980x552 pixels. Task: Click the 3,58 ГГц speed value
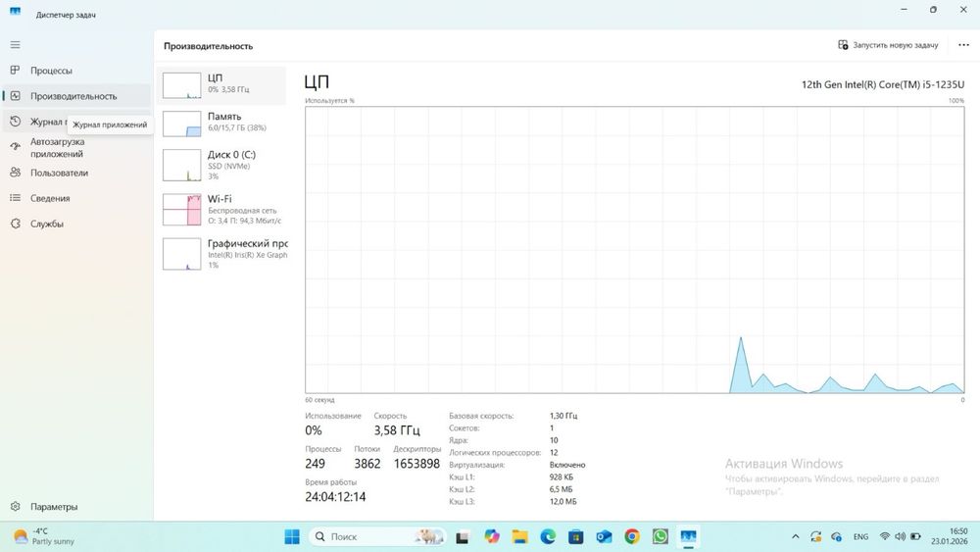click(397, 430)
